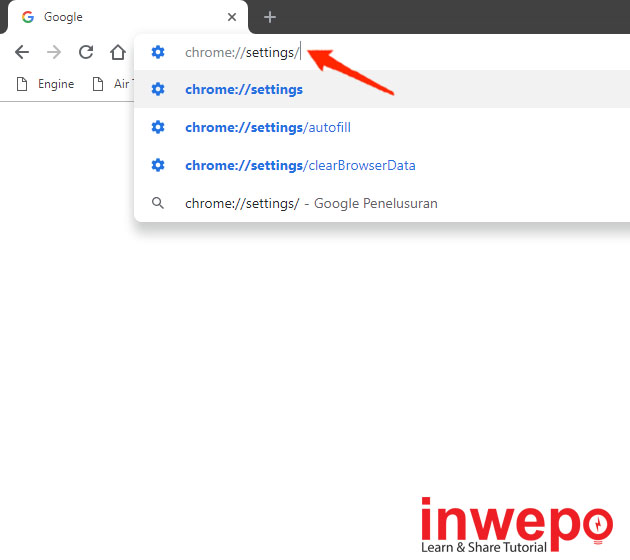
Task: Close the Google tab
Action: [x=232, y=17]
